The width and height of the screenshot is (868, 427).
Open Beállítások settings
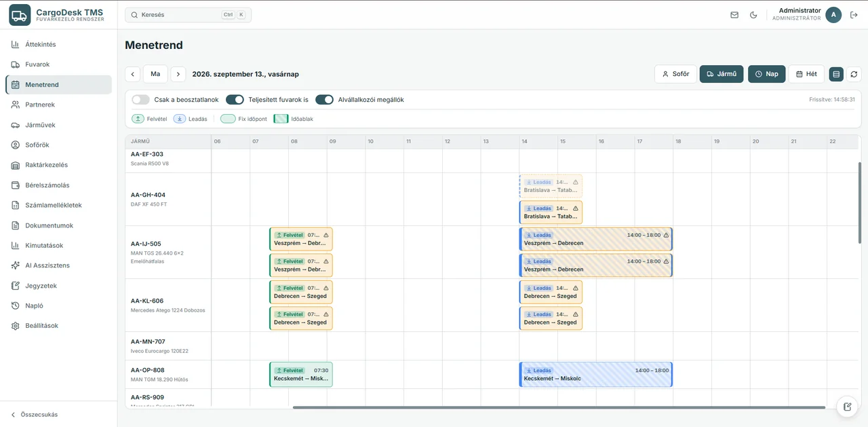pos(58,326)
